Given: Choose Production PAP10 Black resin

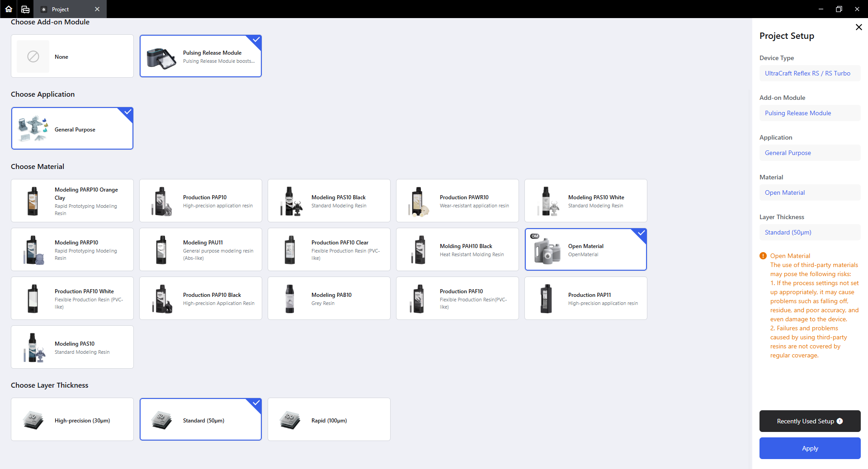Looking at the screenshot, I should pyautogui.click(x=201, y=298).
